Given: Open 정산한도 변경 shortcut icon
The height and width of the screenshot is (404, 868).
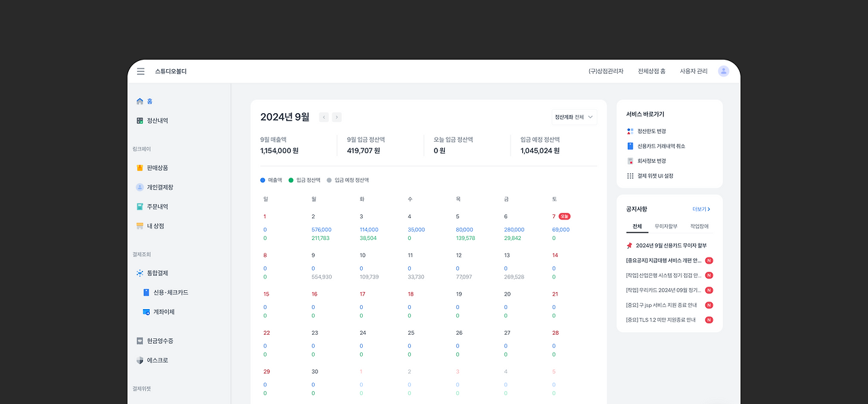Looking at the screenshot, I should 630,131.
